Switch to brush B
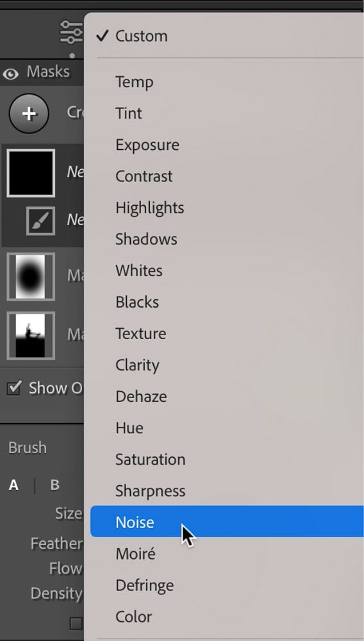Viewport: 364px width, 641px height. (x=54, y=485)
